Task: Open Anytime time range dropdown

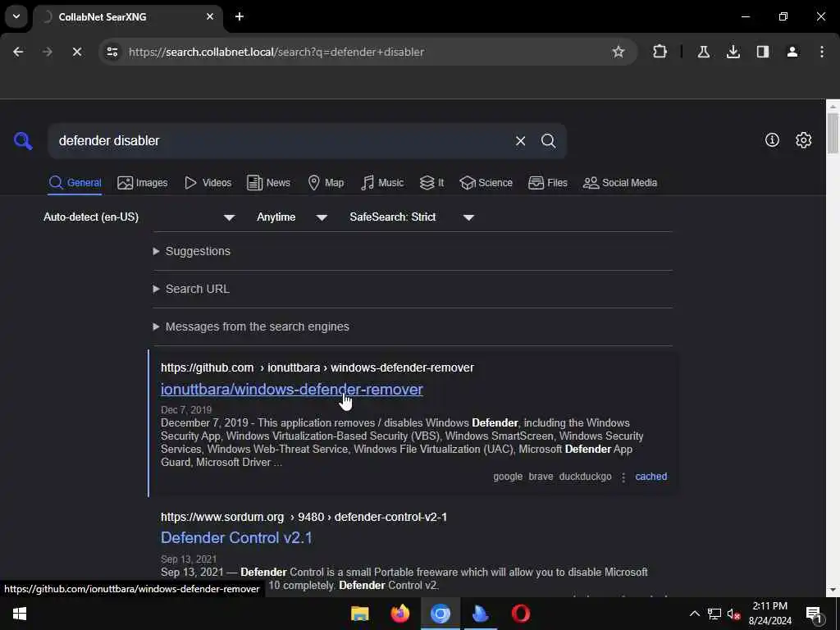Action: click(292, 217)
